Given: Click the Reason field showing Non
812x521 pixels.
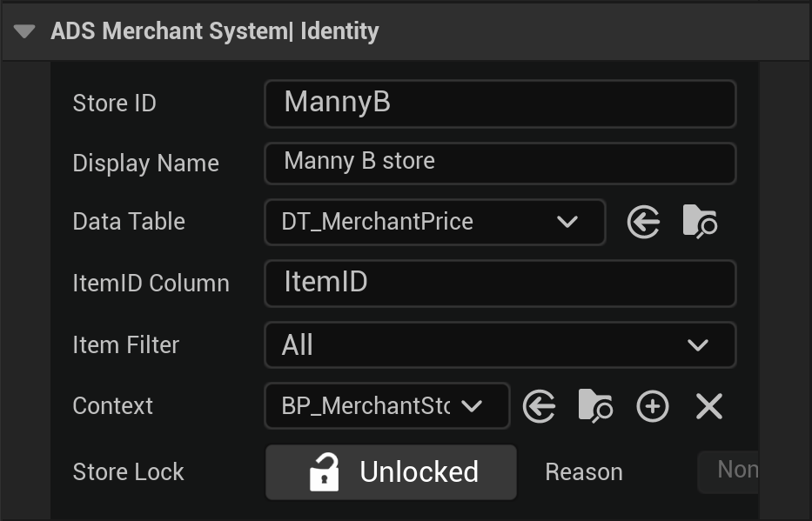Looking at the screenshot, I should pos(728,471).
